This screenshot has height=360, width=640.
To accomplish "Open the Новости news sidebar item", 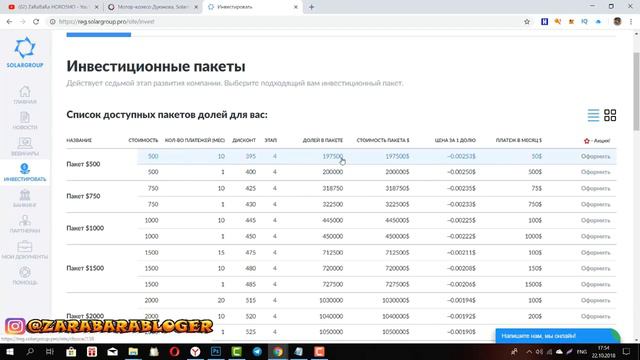I will 24,120.
